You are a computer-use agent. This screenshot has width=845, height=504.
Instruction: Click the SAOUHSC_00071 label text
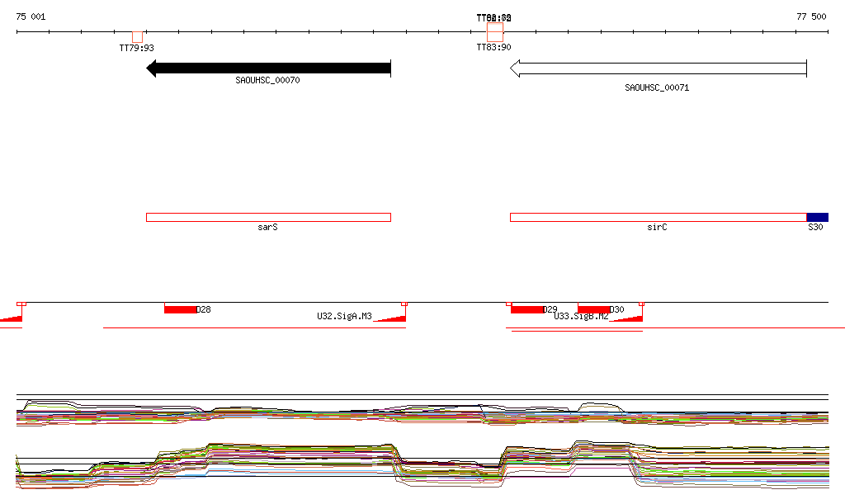point(657,87)
